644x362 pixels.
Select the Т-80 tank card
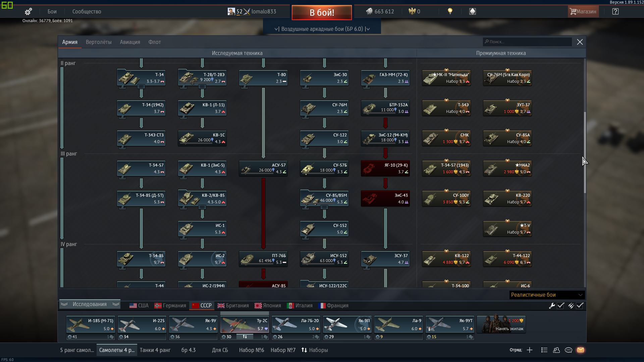click(x=263, y=78)
